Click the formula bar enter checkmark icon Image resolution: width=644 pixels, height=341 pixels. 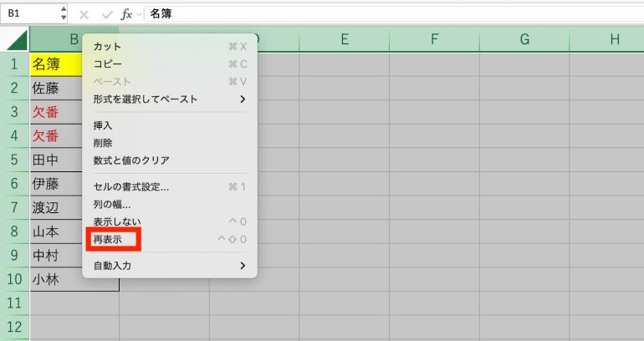[x=106, y=14]
